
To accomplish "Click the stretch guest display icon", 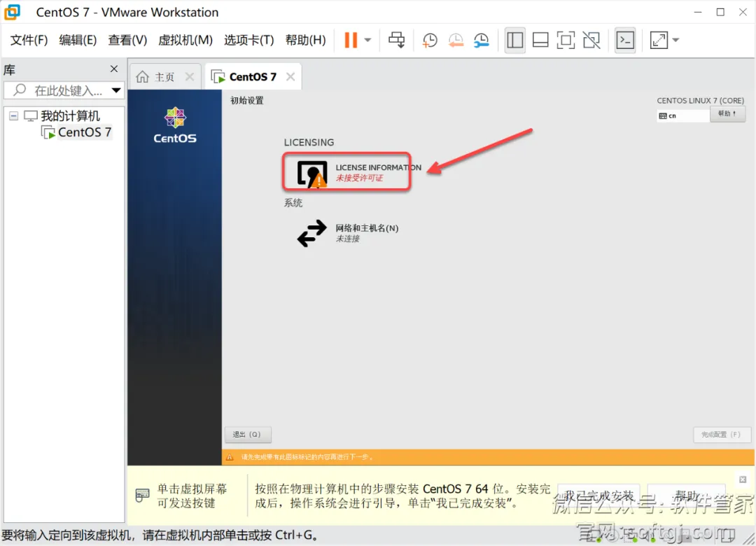I will 659,40.
